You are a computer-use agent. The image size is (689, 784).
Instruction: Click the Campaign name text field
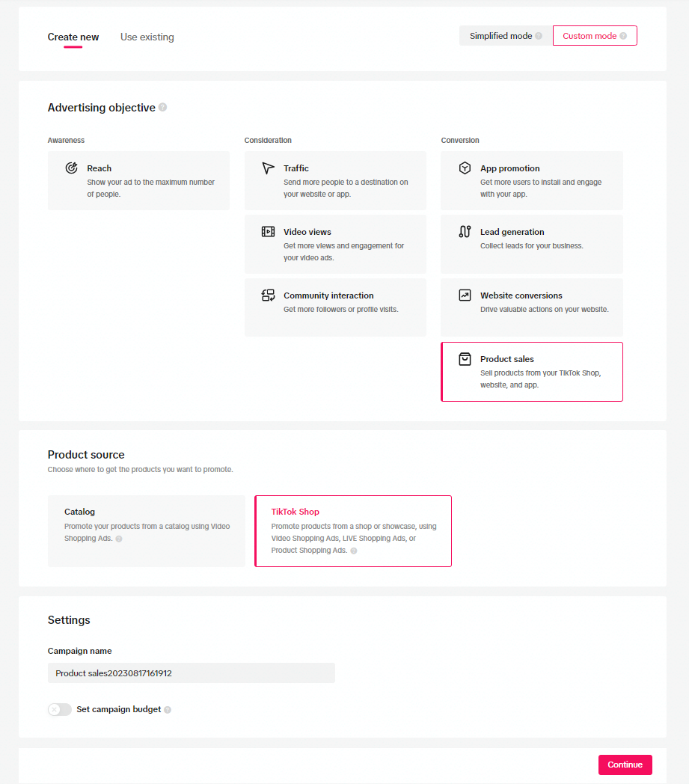pyautogui.click(x=191, y=673)
